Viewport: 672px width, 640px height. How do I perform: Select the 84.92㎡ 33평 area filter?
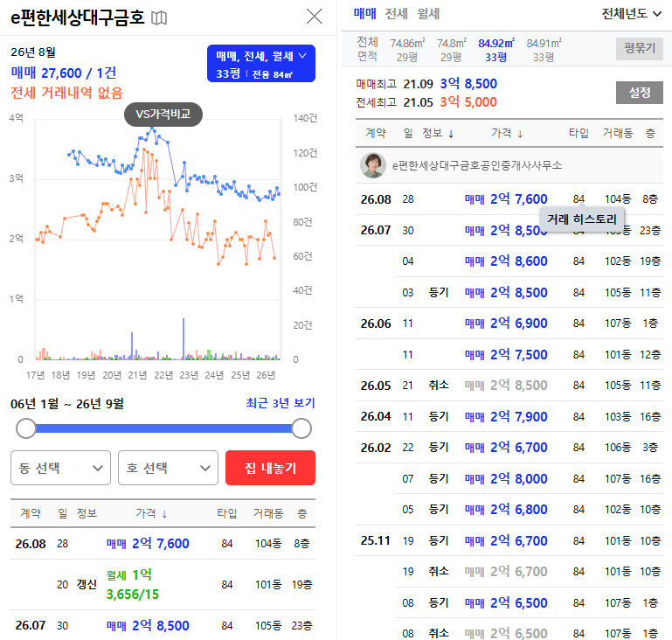coord(495,50)
